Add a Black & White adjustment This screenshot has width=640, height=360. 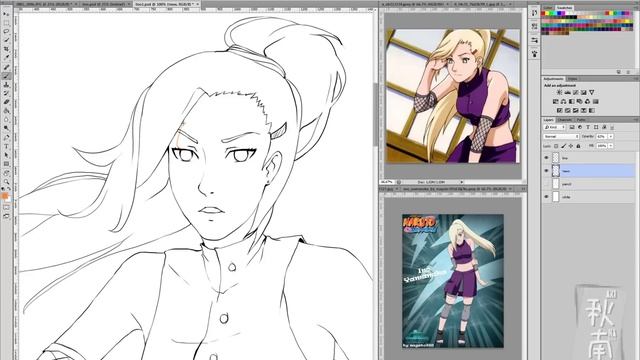coord(571,102)
